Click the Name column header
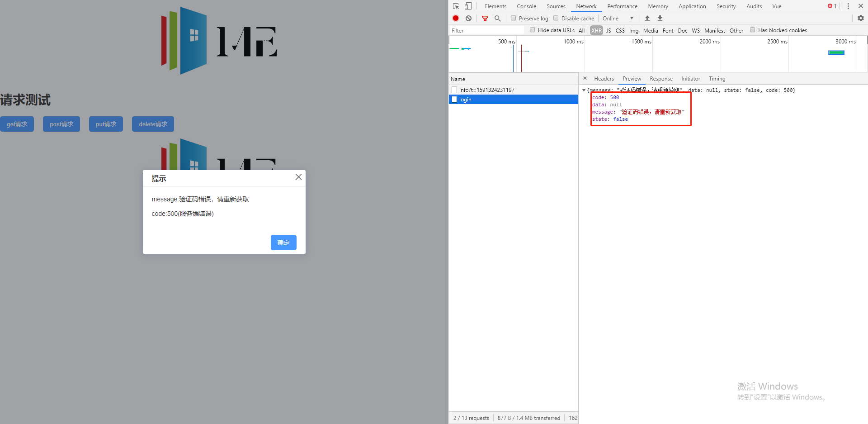The height and width of the screenshot is (424, 868). [x=514, y=79]
